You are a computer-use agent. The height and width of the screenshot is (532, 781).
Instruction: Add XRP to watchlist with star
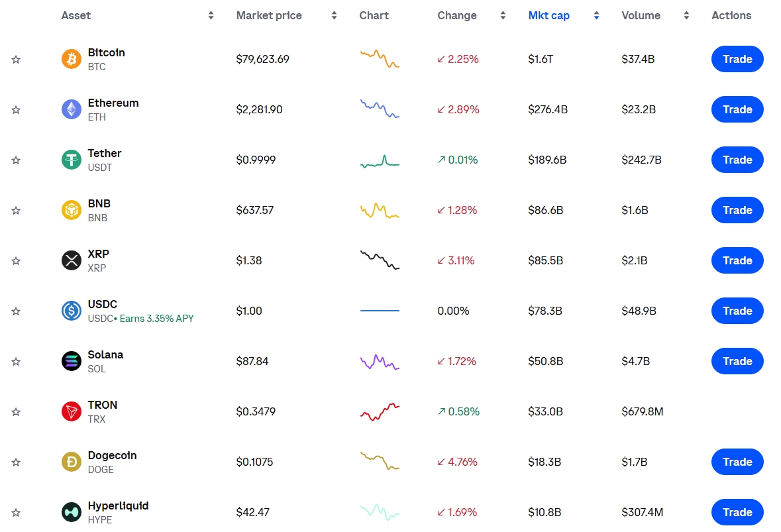point(16,261)
